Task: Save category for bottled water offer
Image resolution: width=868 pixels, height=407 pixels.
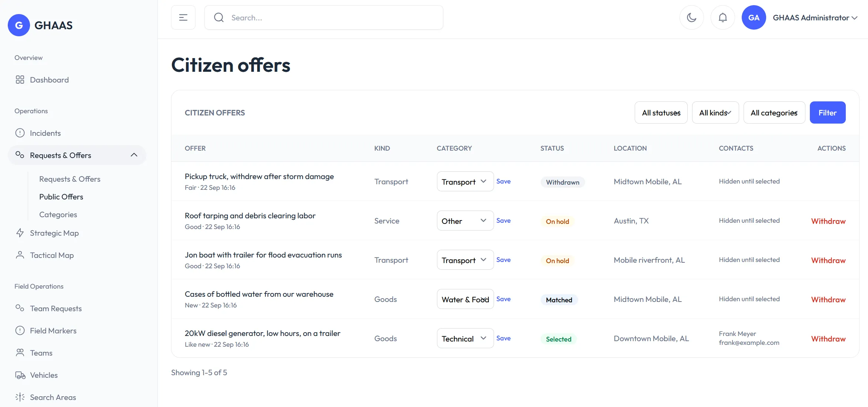Action: [503, 299]
